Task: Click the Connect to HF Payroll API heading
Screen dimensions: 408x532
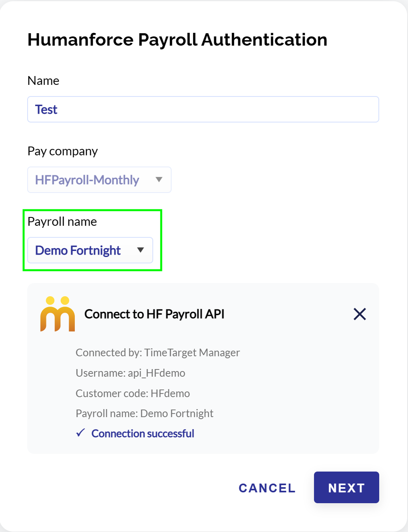Action: (155, 314)
